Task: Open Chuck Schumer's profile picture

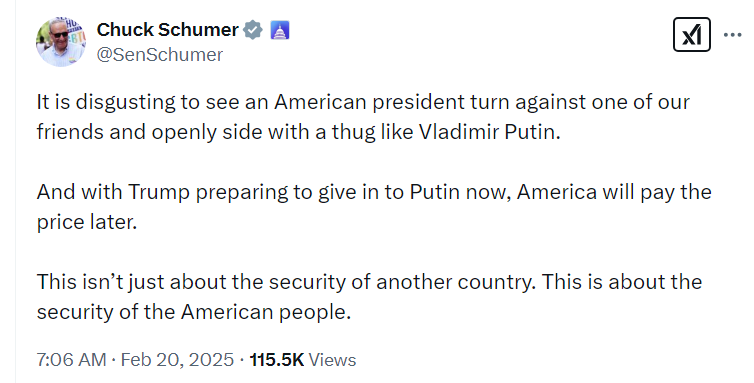Action: point(61,42)
